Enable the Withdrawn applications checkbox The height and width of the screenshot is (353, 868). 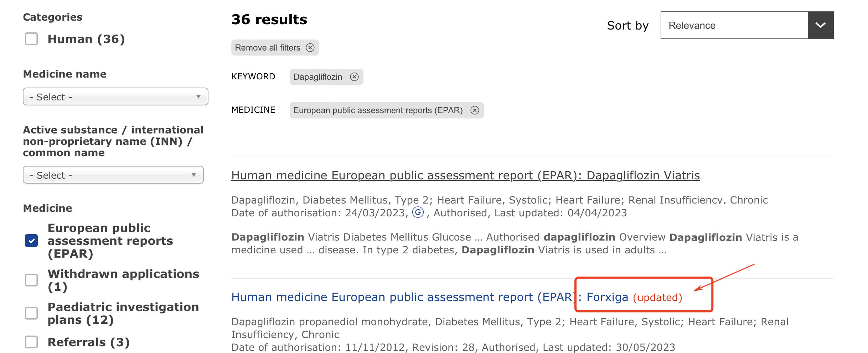[31, 280]
